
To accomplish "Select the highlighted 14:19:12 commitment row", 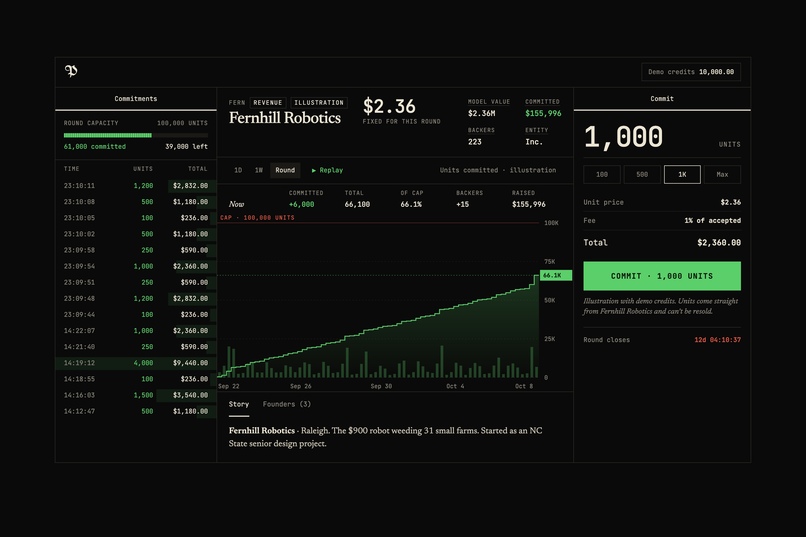I will click(x=136, y=363).
